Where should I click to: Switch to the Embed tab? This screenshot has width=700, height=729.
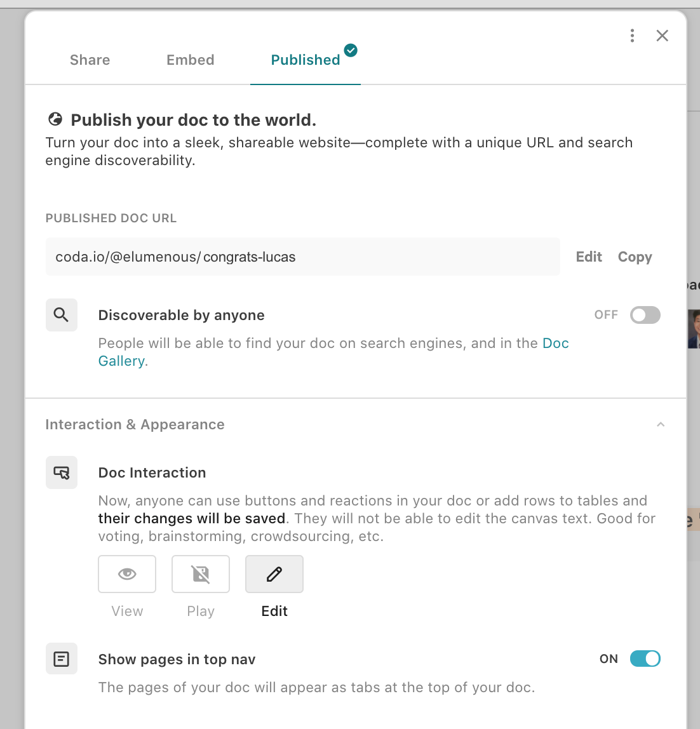point(190,60)
